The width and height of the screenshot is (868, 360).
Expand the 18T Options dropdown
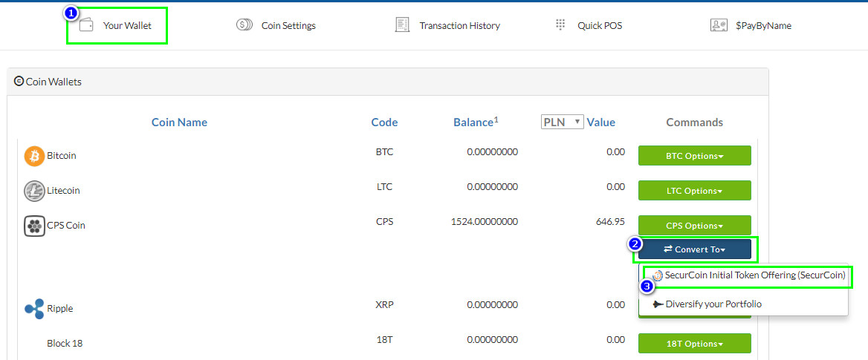[695, 344]
